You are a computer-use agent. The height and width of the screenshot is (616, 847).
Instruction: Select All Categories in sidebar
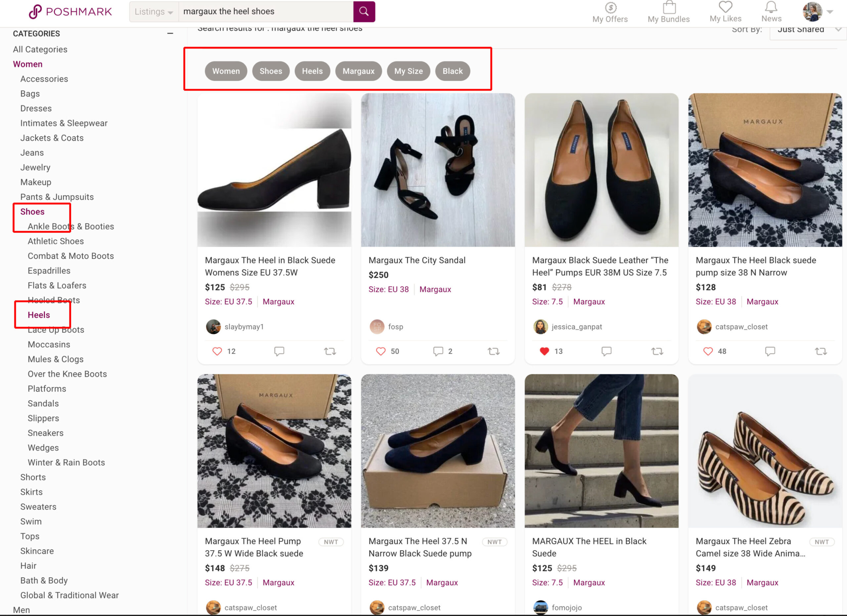pyautogui.click(x=40, y=49)
